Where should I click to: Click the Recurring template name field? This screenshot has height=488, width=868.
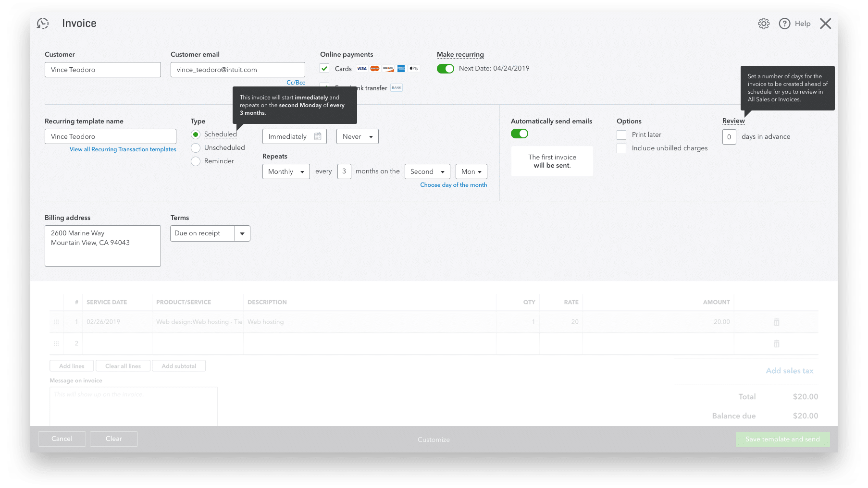[x=111, y=136]
